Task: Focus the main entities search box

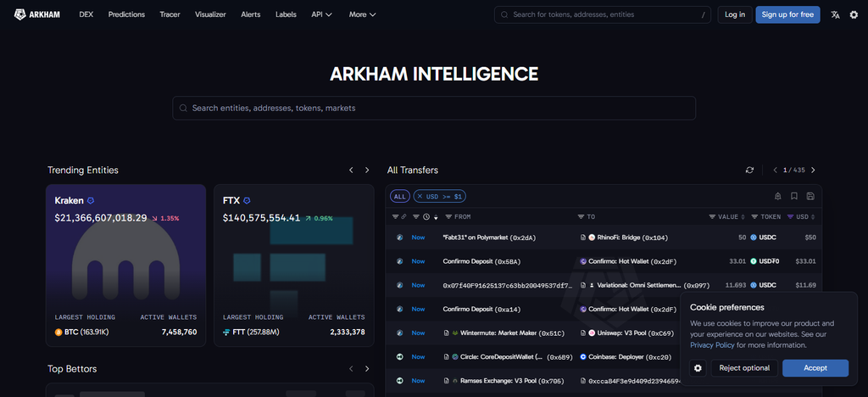Action: coord(434,108)
